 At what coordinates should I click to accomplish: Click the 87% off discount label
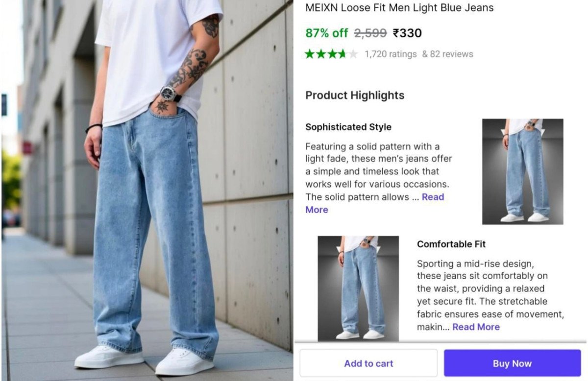pyautogui.click(x=326, y=33)
